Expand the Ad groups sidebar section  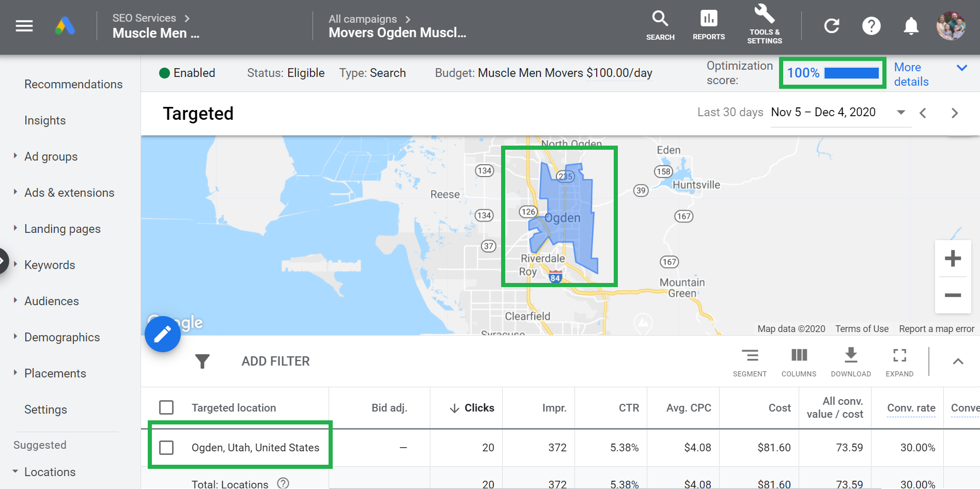pyautogui.click(x=15, y=156)
